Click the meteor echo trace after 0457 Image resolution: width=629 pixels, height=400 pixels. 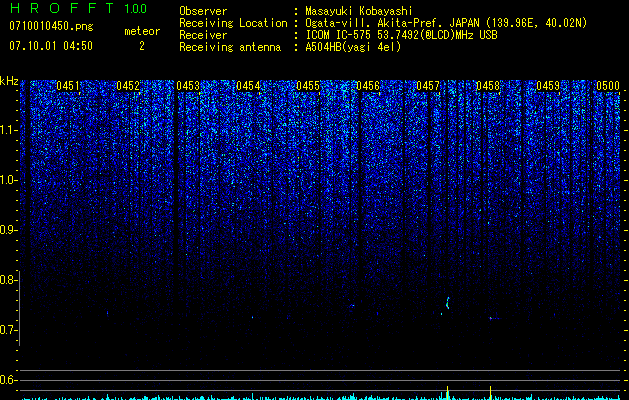(448, 303)
